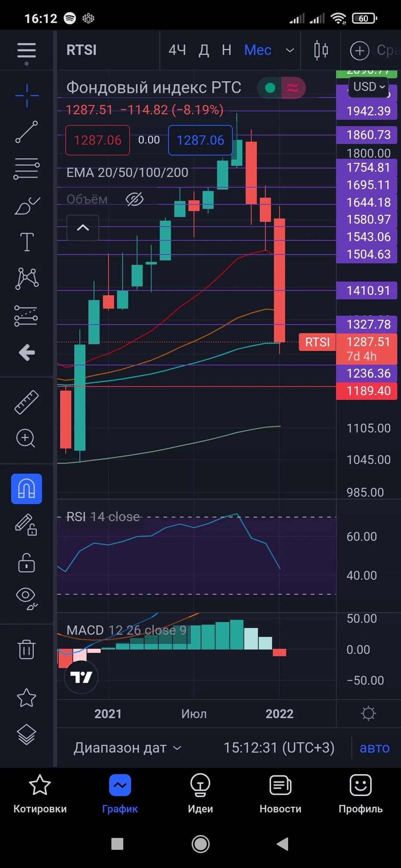This screenshot has height=868, width=401.
Task: Open the candlestick chart type selector
Action: click(x=321, y=50)
